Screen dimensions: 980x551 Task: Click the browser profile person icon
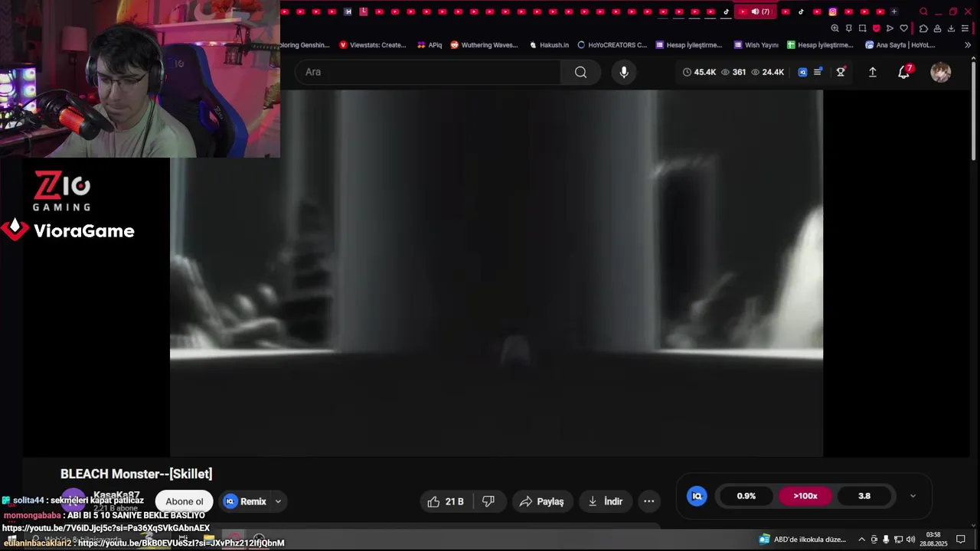(x=937, y=28)
